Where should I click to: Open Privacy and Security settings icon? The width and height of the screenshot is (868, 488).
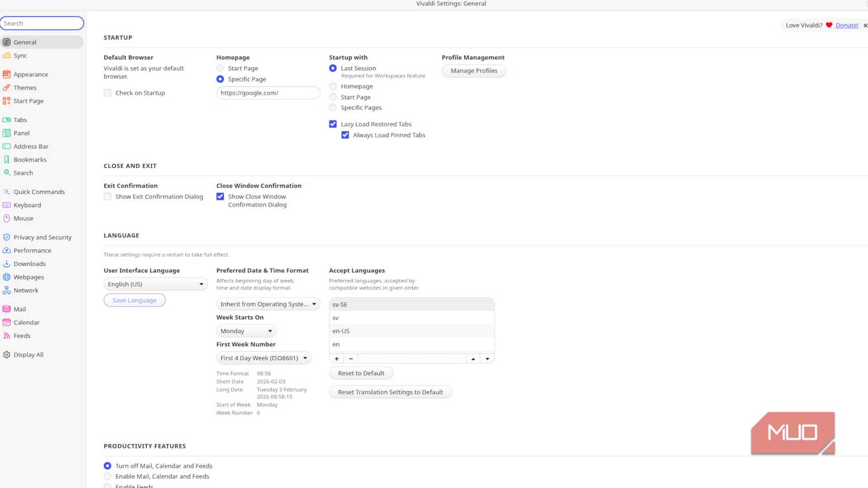[7, 237]
